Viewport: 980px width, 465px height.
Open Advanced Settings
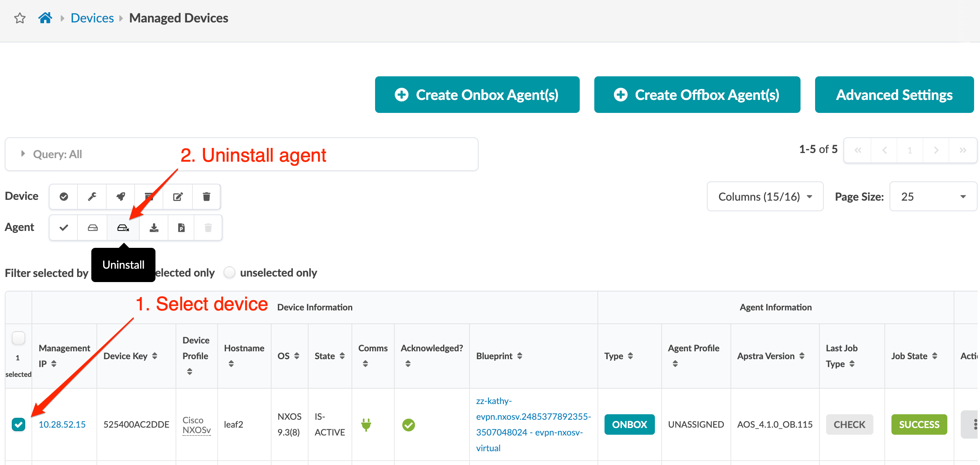point(894,95)
